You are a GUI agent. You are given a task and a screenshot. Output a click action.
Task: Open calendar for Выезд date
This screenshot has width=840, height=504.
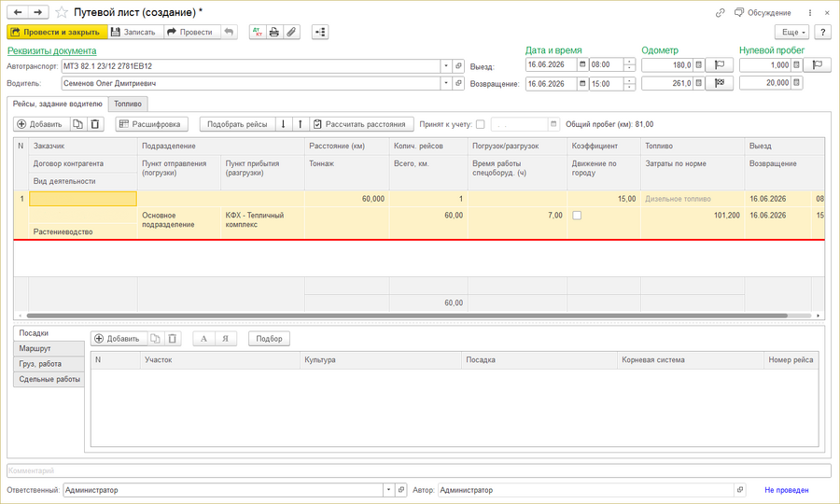click(x=582, y=64)
